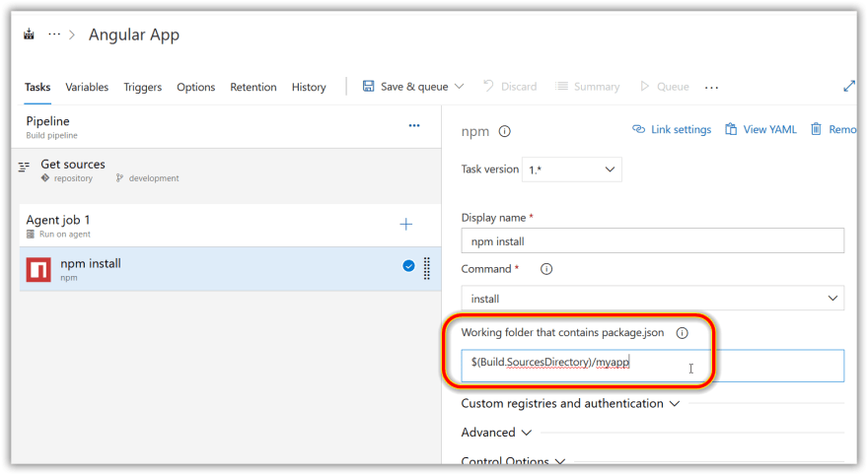
Task: Click the Get sources list icon
Action: [x=24, y=167]
